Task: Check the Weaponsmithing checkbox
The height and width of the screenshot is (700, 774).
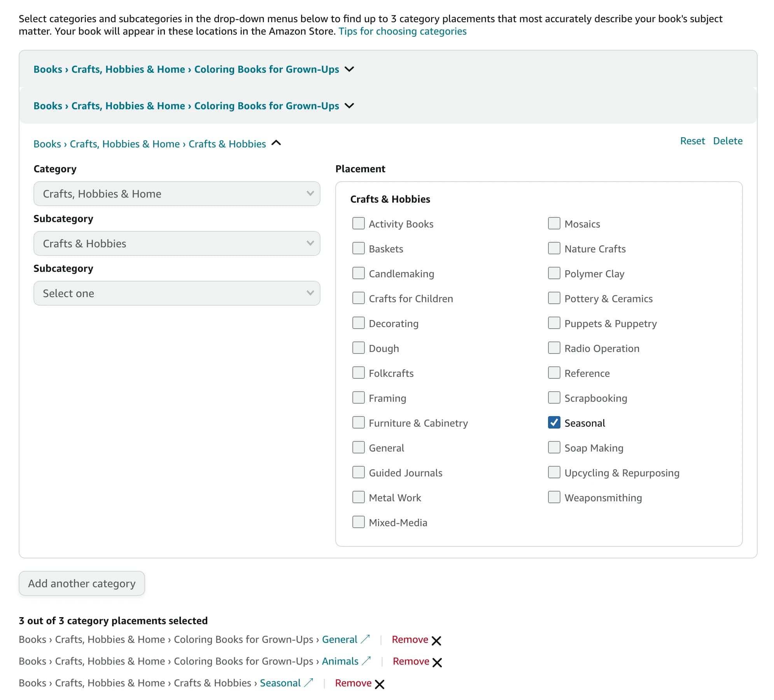Action: pos(554,497)
